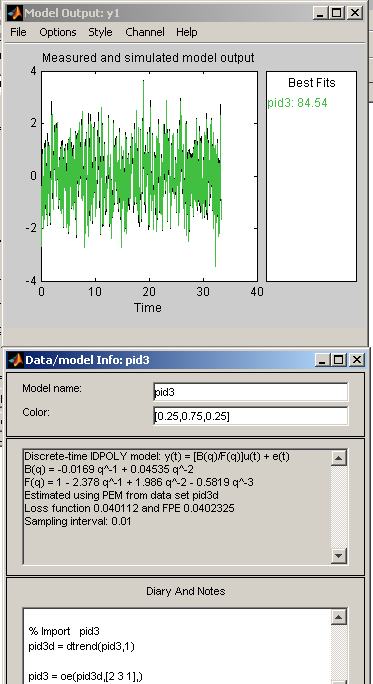Click the 'Discrete-time IDPOLY model' line

[157, 456]
